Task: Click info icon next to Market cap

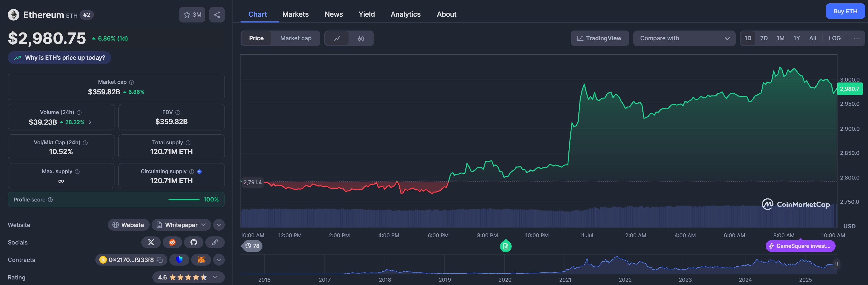Action: point(132,82)
